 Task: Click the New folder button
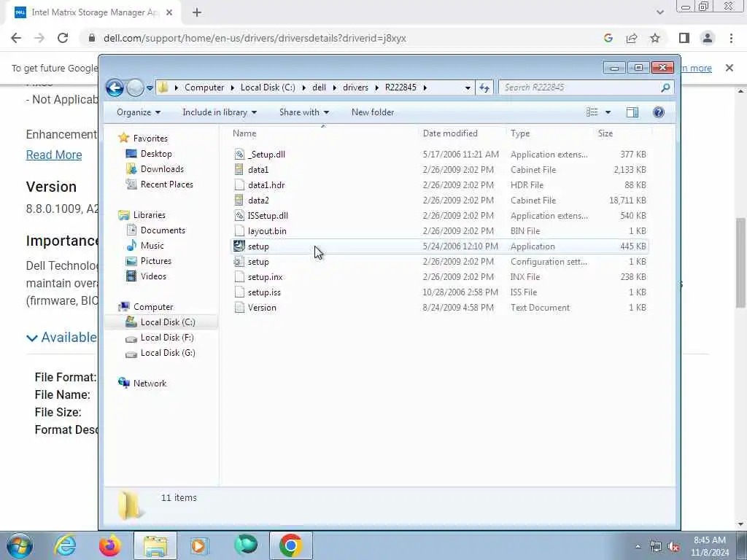pyautogui.click(x=373, y=112)
